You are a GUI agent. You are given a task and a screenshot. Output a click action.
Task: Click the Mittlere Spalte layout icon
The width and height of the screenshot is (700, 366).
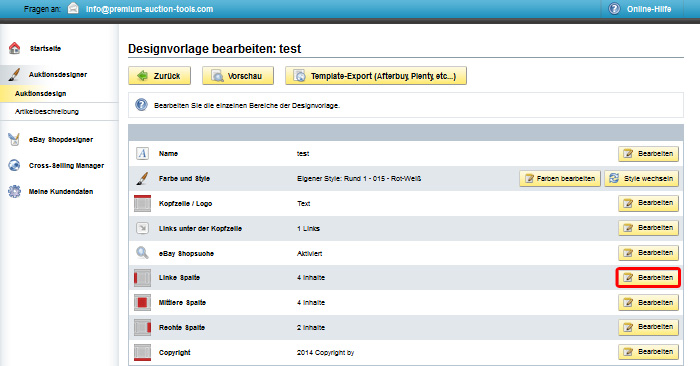[142, 303]
